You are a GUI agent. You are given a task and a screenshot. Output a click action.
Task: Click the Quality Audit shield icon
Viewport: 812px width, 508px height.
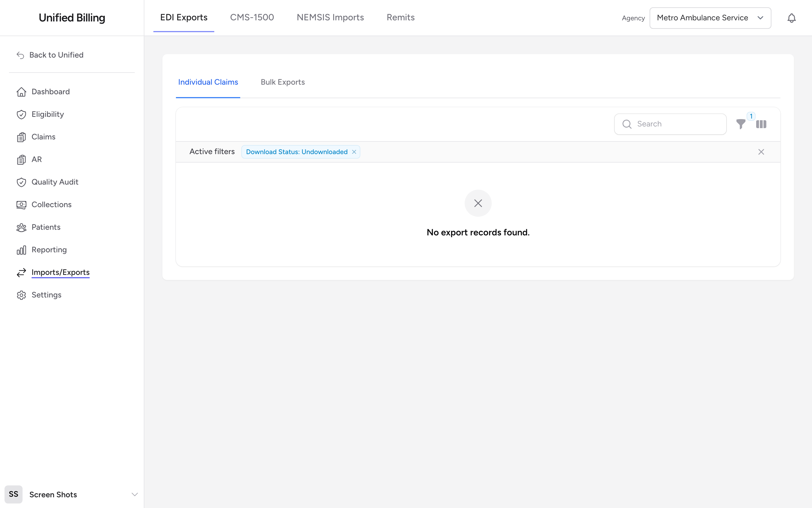point(21,182)
